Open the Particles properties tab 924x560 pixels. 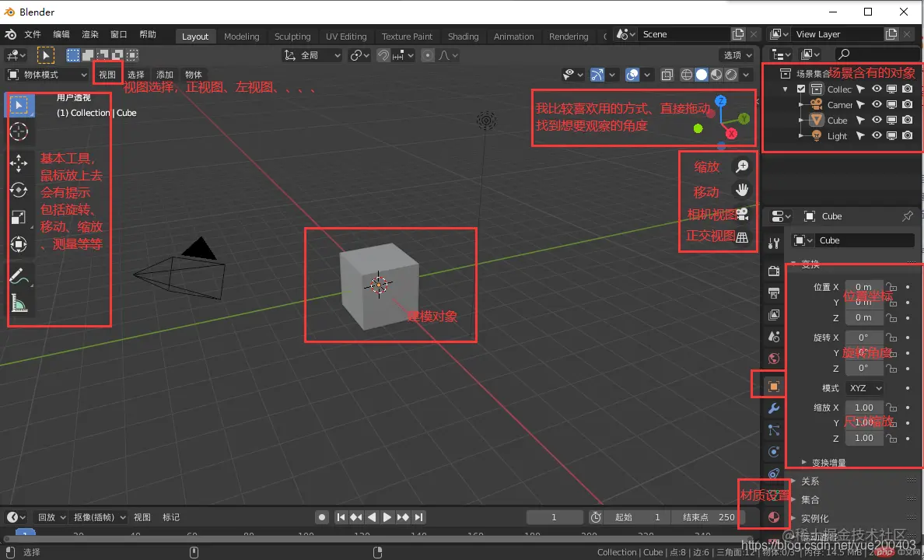[774, 430]
